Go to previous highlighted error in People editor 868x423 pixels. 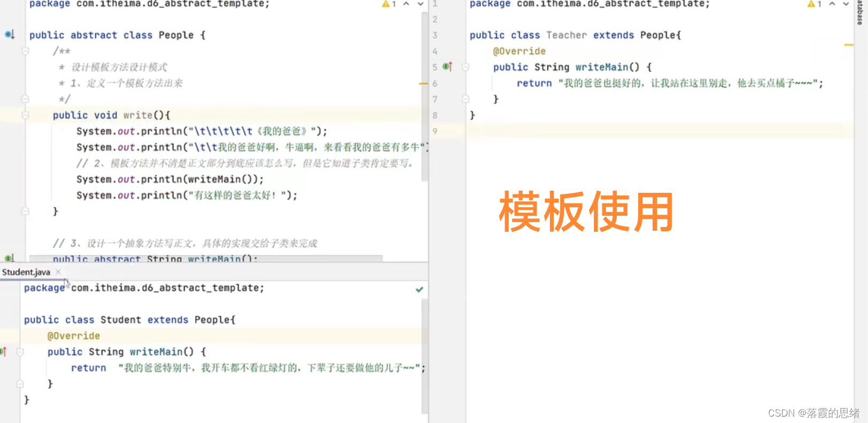[406, 4]
